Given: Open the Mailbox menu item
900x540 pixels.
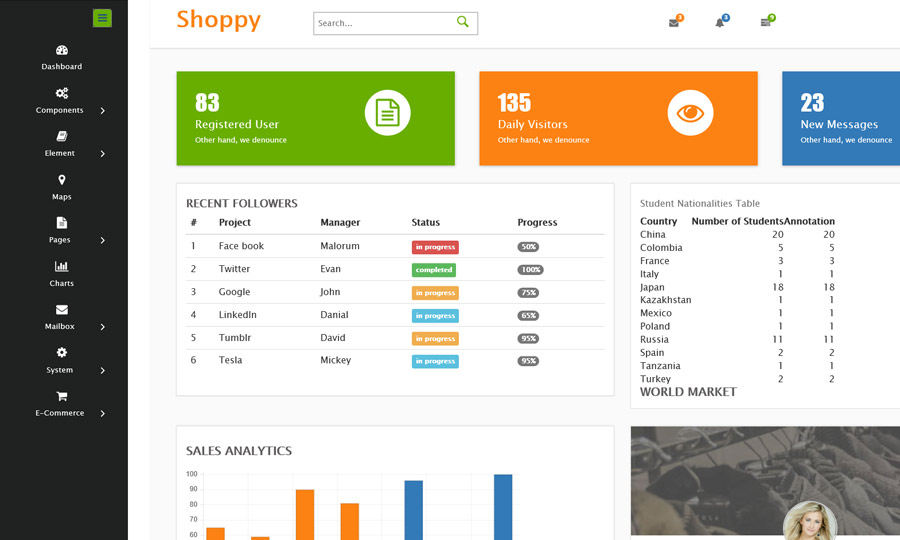Looking at the screenshot, I should coord(62,317).
